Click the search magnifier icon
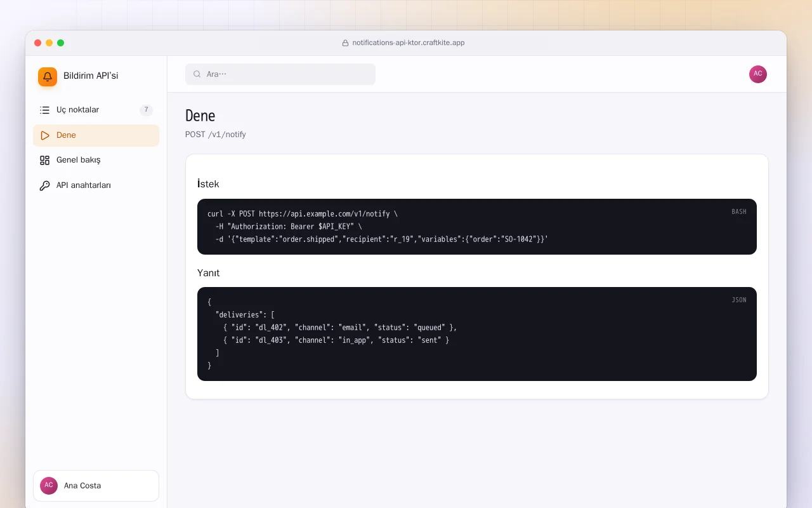This screenshot has height=508, width=812. tap(197, 74)
